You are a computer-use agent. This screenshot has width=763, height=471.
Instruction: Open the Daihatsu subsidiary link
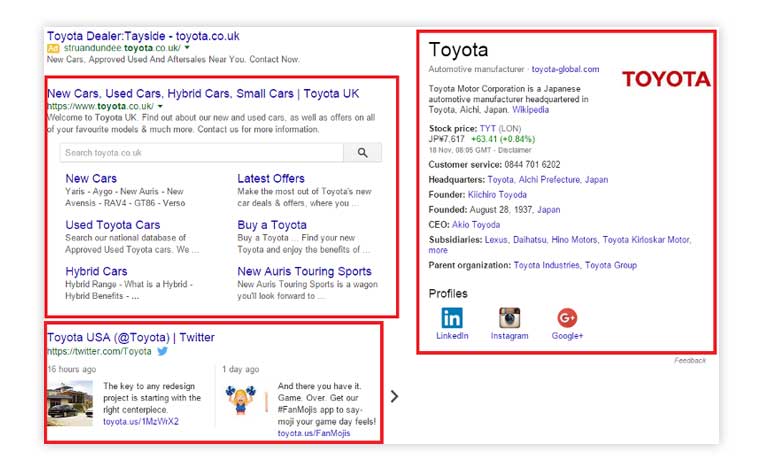coord(529,240)
